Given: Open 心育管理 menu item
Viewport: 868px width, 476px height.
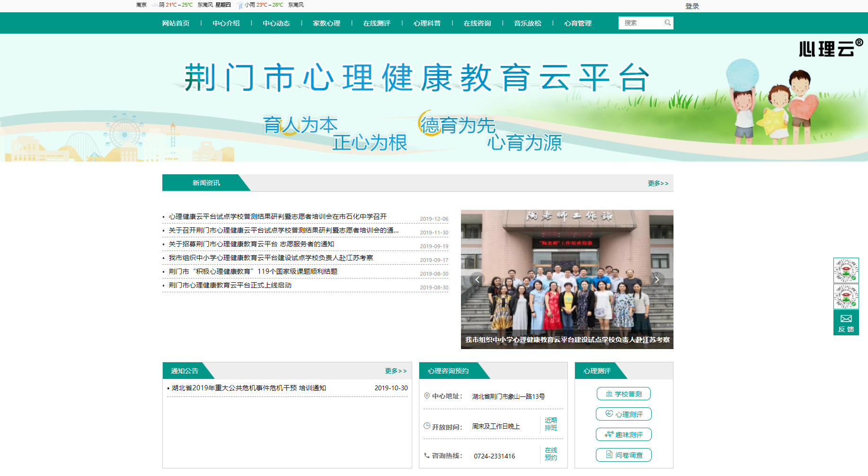Looking at the screenshot, I should point(578,23).
